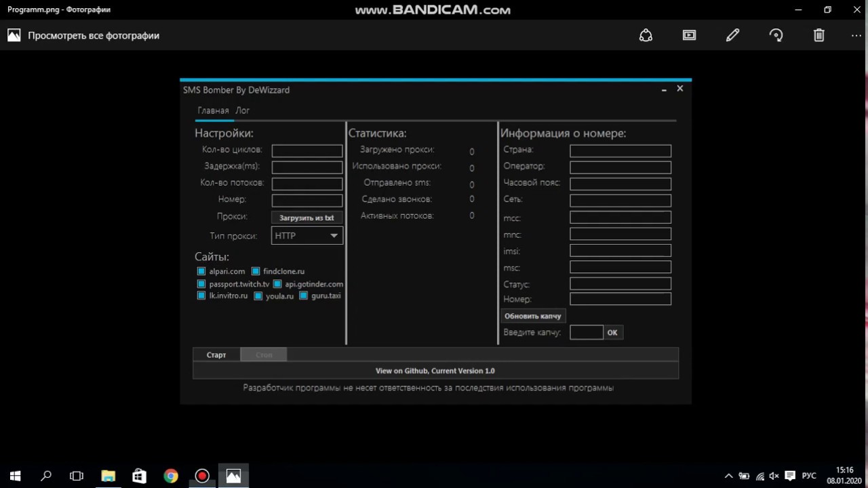
Task: Toggle the guru.taxi checkbox
Action: tap(304, 296)
